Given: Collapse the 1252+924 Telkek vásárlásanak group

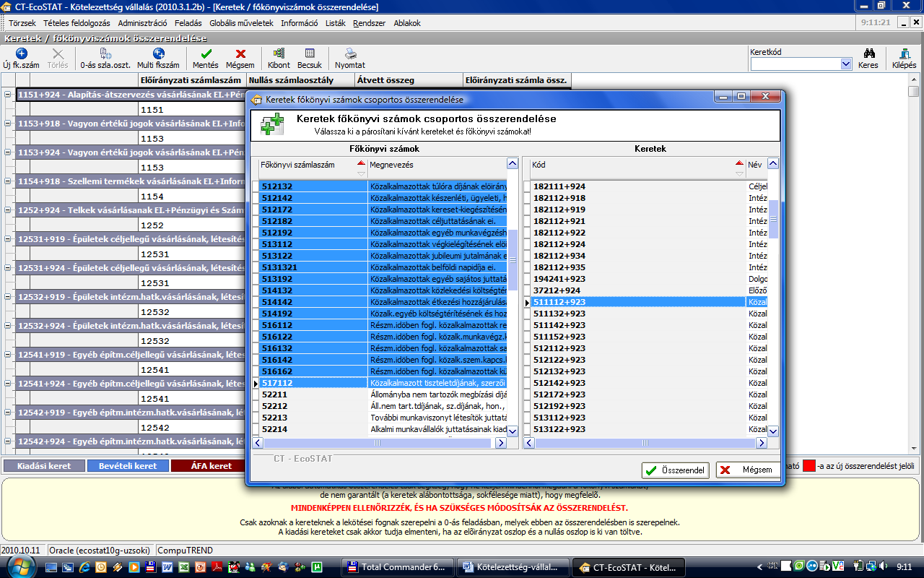Looking at the screenshot, I should [x=8, y=210].
